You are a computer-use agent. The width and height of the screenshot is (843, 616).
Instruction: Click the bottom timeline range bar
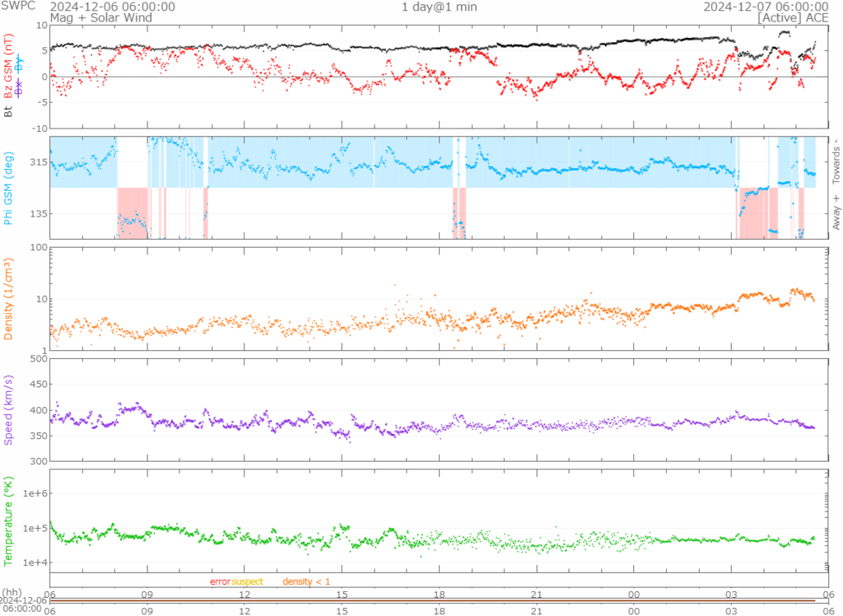tap(431, 600)
